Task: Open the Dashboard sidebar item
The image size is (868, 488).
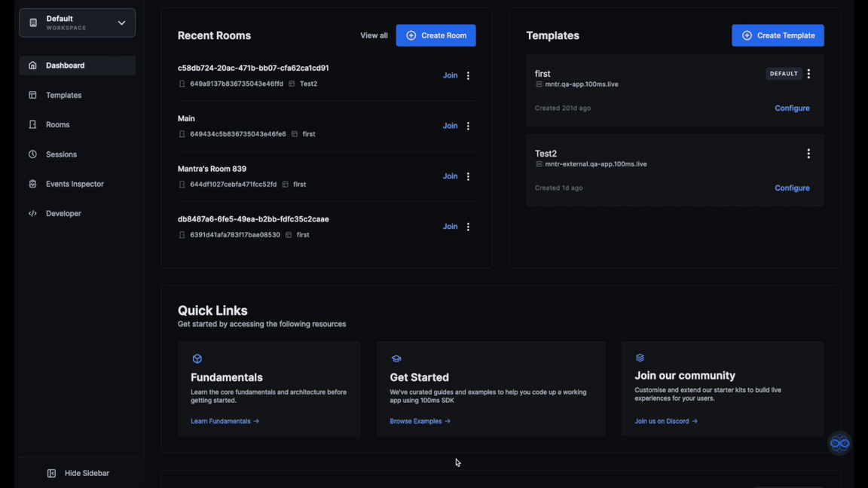Action: coord(65,66)
